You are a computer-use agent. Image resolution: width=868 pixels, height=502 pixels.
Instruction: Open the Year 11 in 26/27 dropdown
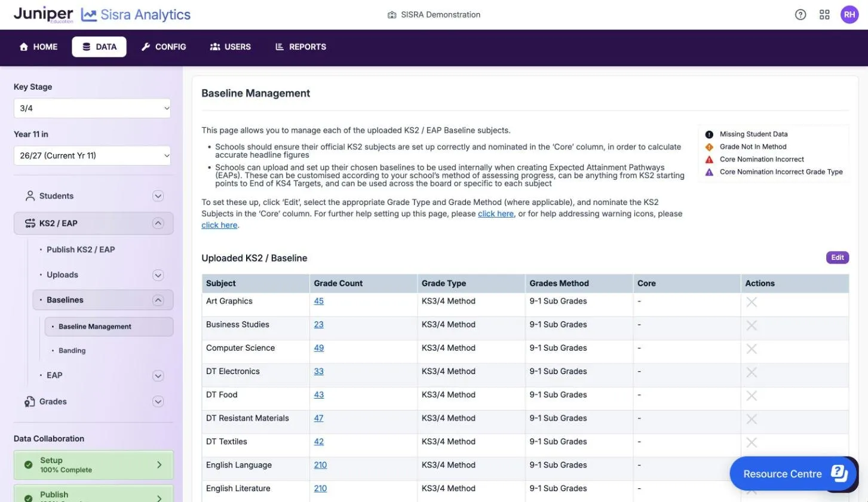click(x=92, y=155)
